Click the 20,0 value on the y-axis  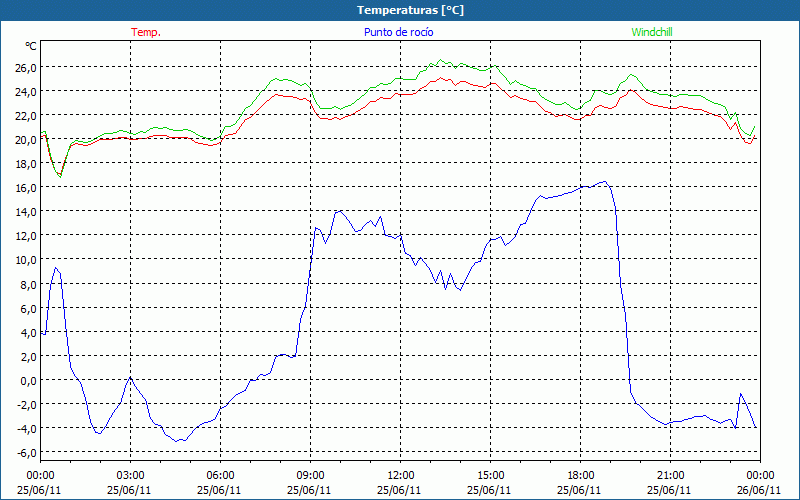pyautogui.click(x=25, y=140)
